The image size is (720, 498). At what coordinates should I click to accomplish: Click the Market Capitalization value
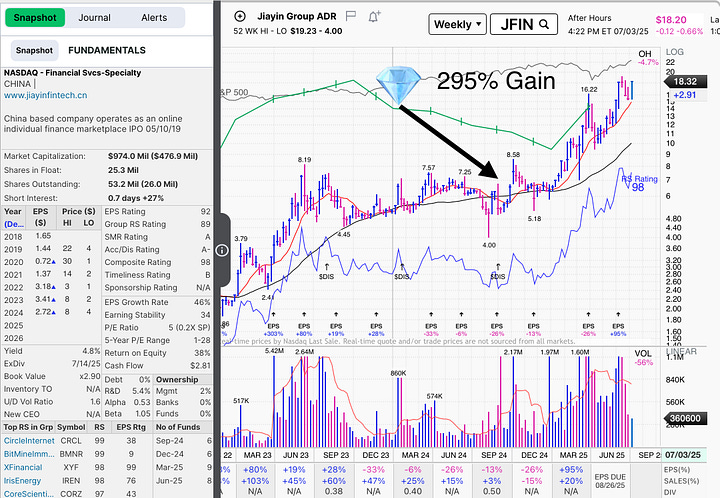pos(153,156)
